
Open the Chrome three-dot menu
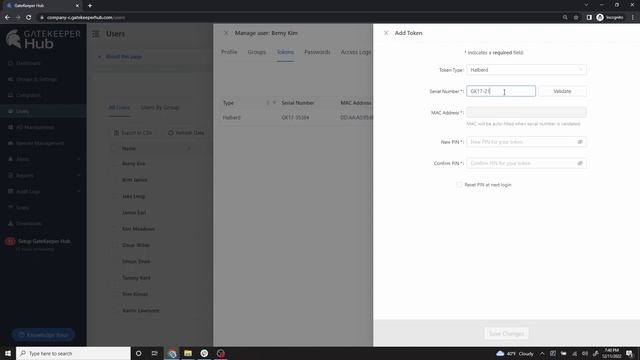[x=633, y=18]
